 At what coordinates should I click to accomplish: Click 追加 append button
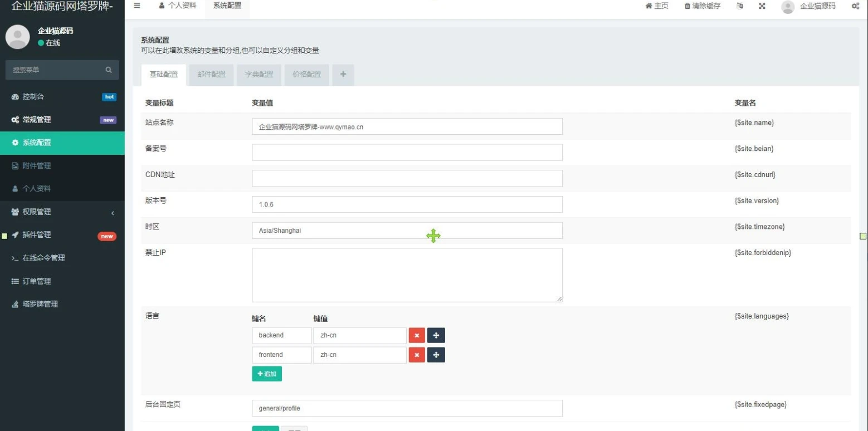pos(267,374)
